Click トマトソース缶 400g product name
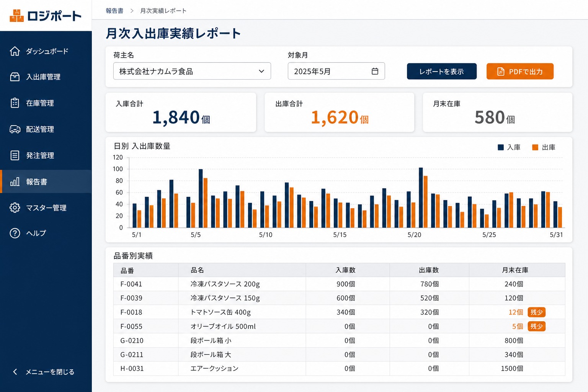The width and height of the screenshot is (588, 392). [x=221, y=312]
